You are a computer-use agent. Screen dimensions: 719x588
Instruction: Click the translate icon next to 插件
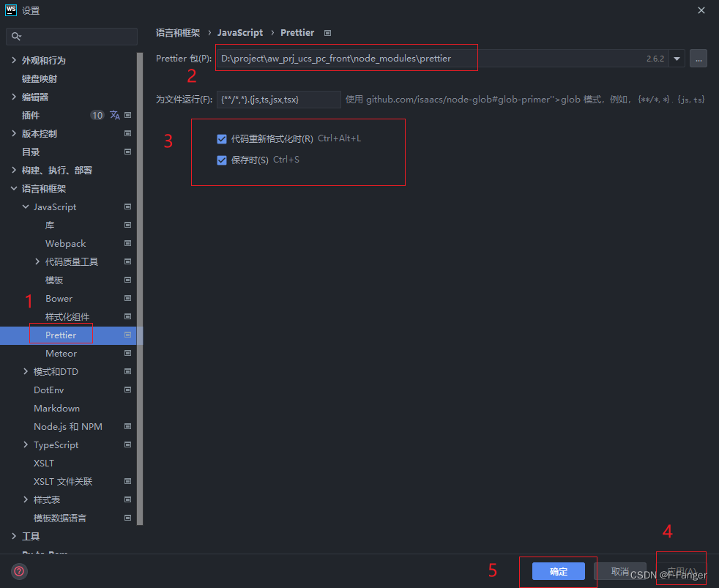tap(115, 115)
